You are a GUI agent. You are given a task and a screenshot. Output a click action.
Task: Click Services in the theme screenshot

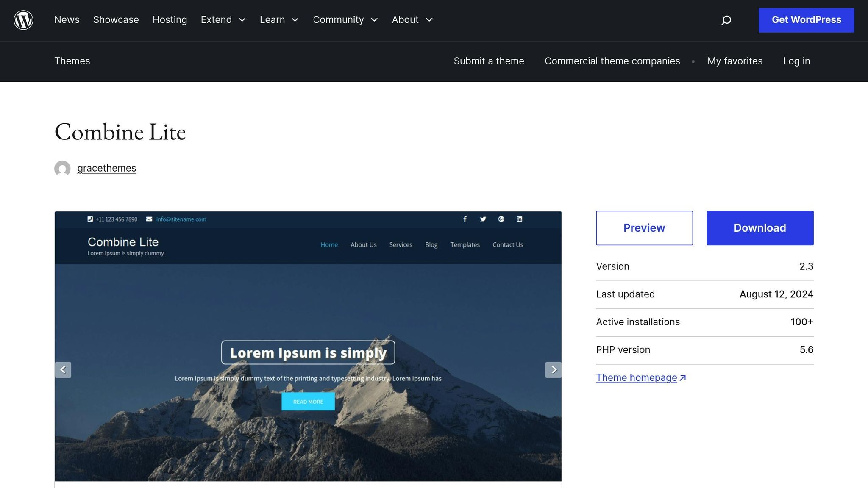click(x=401, y=245)
